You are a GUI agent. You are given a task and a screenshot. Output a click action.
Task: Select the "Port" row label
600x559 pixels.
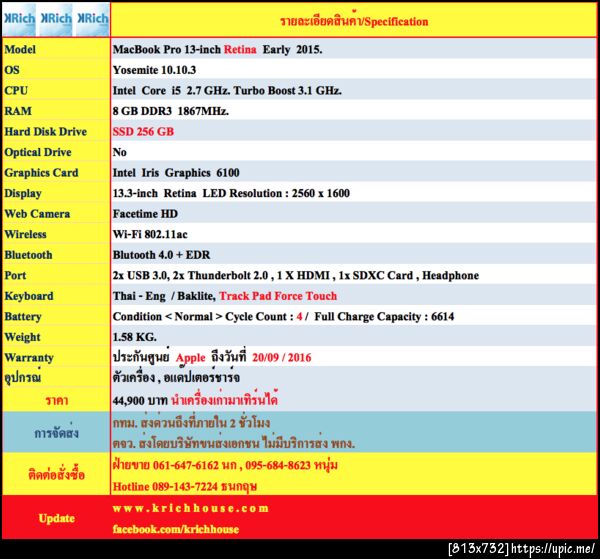[15, 275]
